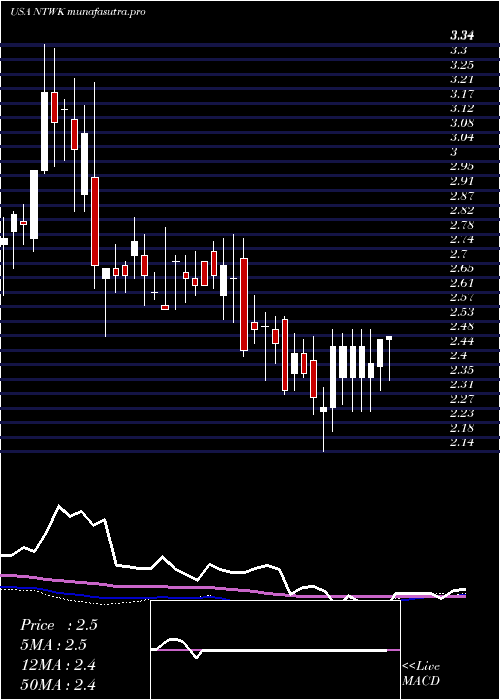Click the 2.87 price axis label

click(461, 196)
